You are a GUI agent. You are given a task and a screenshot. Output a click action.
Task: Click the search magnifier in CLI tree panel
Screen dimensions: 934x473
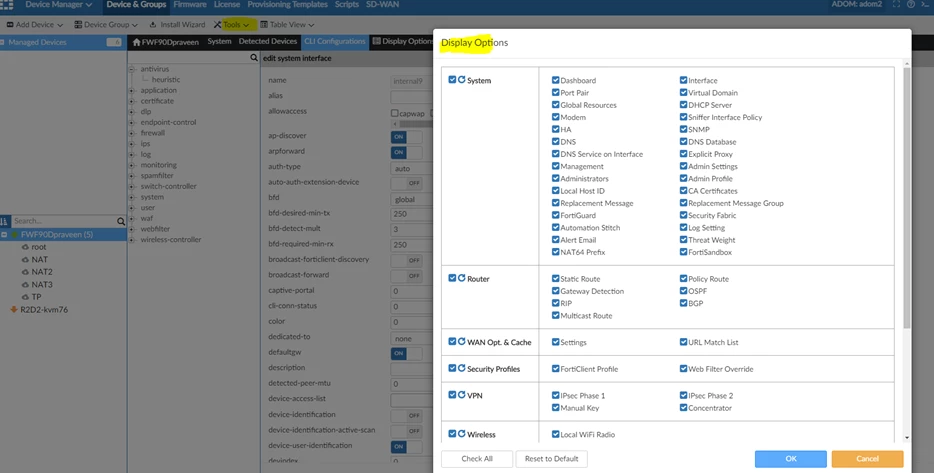pyautogui.click(x=254, y=58)
